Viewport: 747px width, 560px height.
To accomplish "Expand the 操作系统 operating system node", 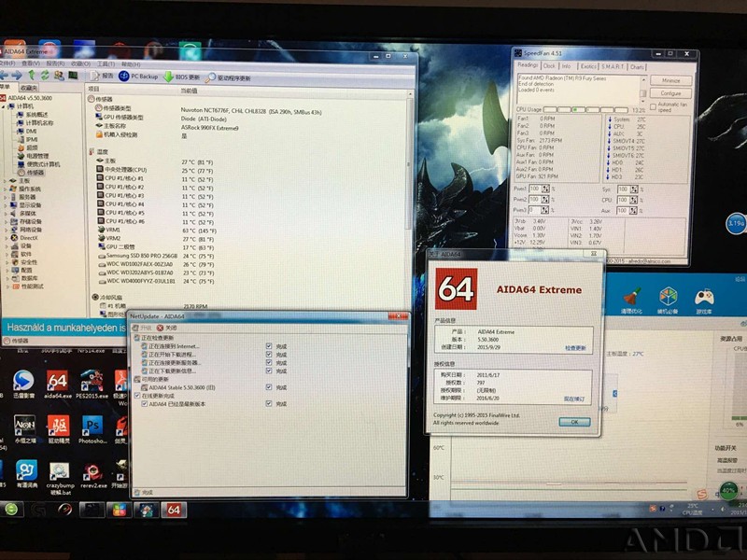I will [5, 189].
